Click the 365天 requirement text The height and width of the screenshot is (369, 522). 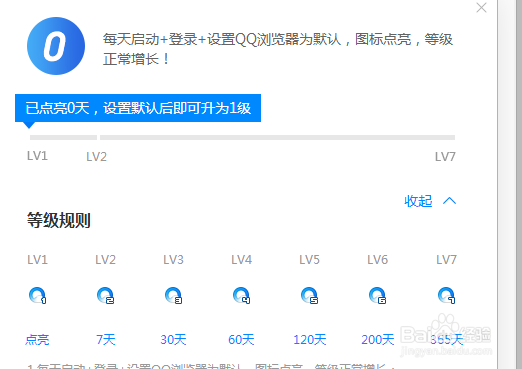pos(446,340)
